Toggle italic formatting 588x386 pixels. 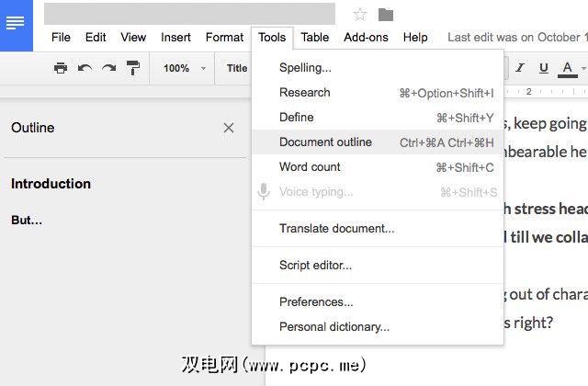point(520,68)
